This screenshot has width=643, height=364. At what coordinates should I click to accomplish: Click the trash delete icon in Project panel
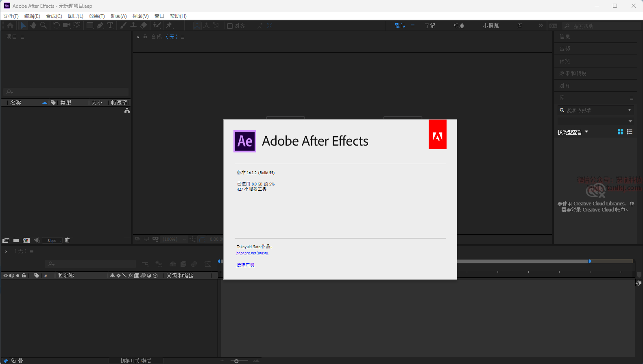pyautogui.click(x=68, y=240)
